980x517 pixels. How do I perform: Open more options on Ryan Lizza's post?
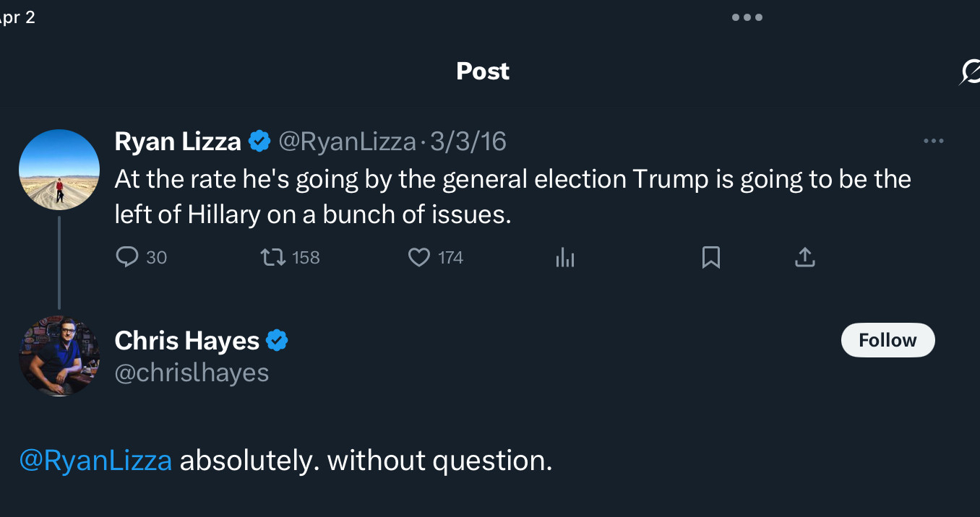pos(934,142)
